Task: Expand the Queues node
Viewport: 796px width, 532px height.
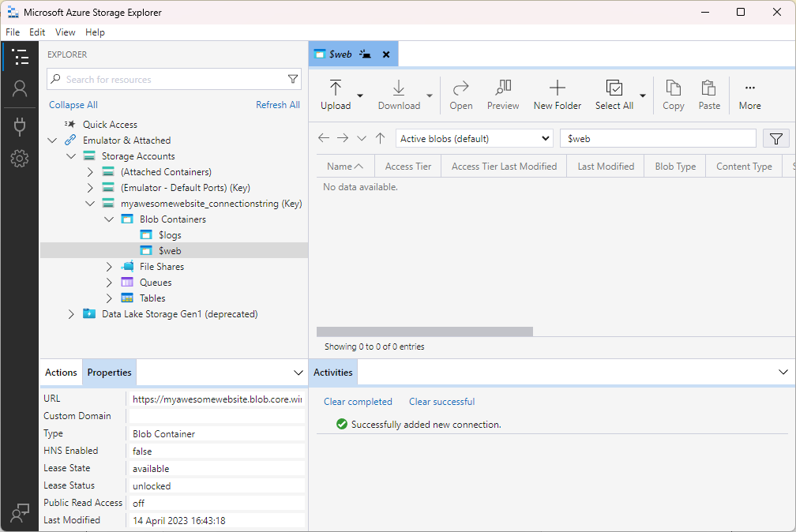Action: [109, 283]
